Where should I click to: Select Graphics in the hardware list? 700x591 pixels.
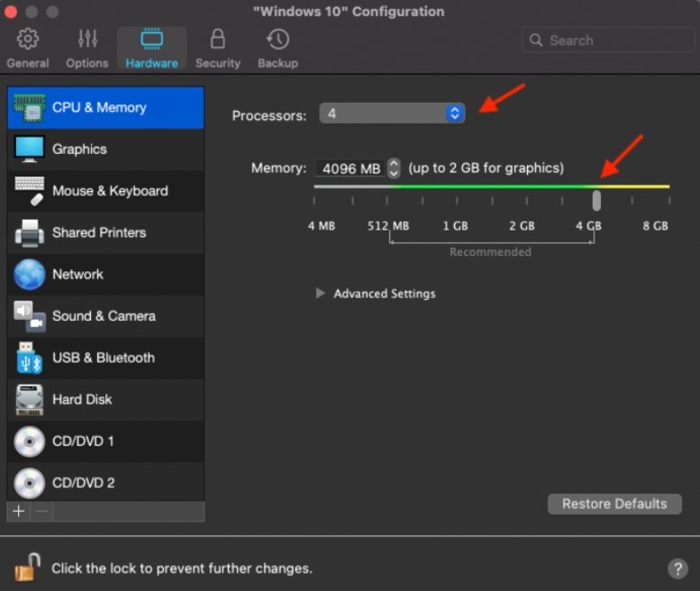tap(105, 149)
